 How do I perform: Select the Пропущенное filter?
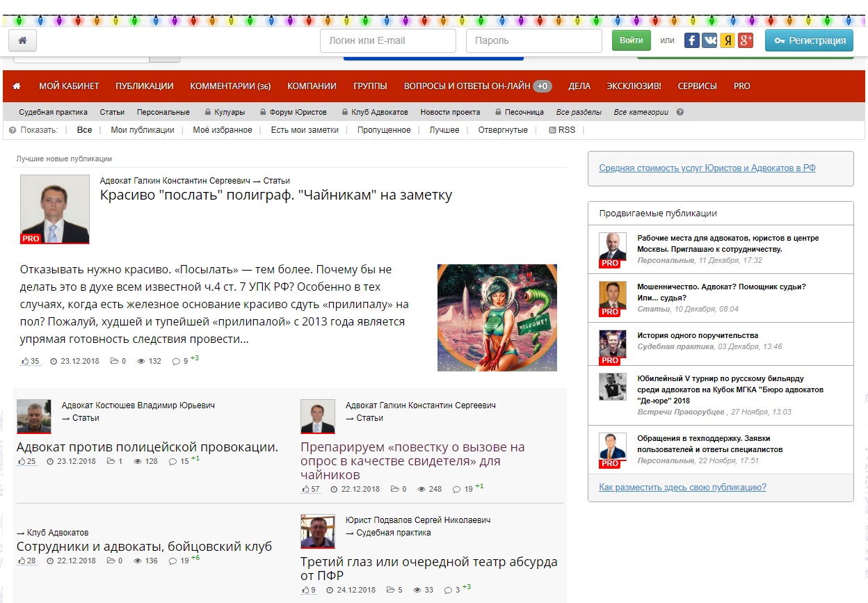tap(384, 130)
